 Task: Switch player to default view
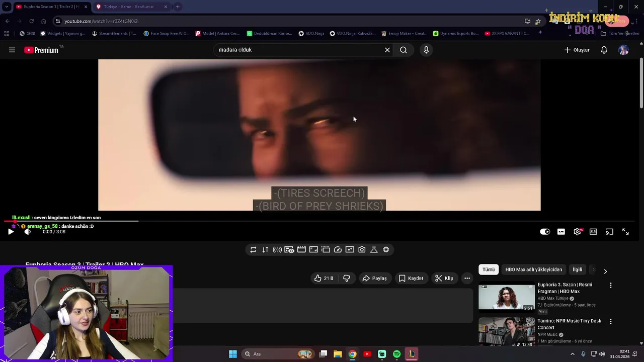594,232
